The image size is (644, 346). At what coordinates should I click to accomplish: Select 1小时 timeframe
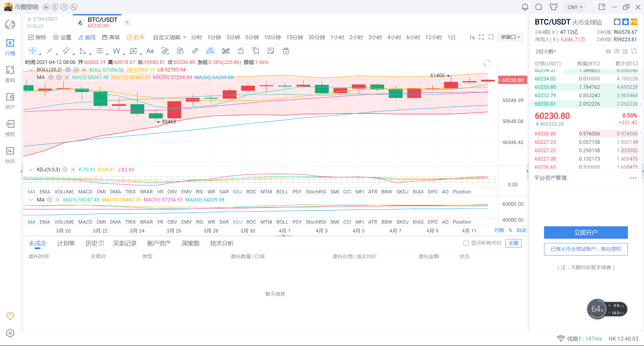(x=337, y=37)
